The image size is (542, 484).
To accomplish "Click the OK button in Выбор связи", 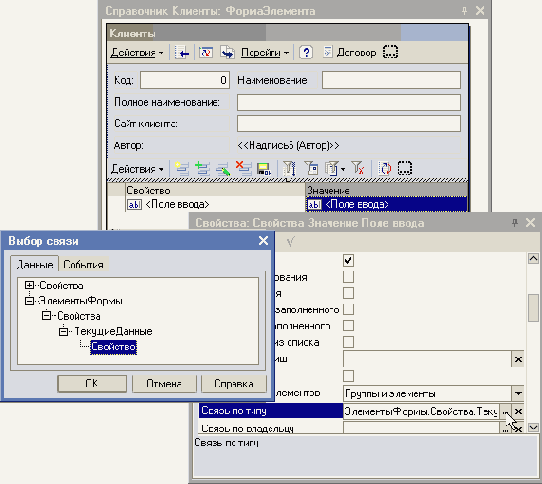I will point(92,384).
